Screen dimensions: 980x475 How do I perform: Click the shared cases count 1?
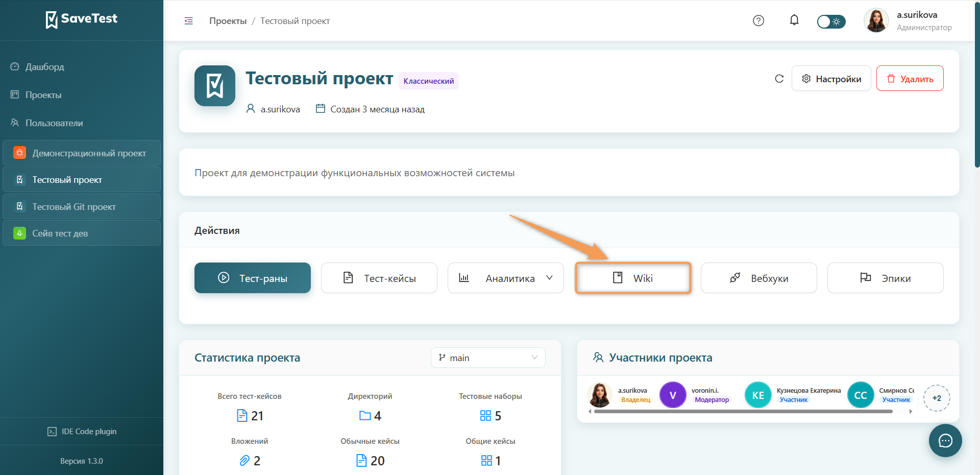[498, 461]
